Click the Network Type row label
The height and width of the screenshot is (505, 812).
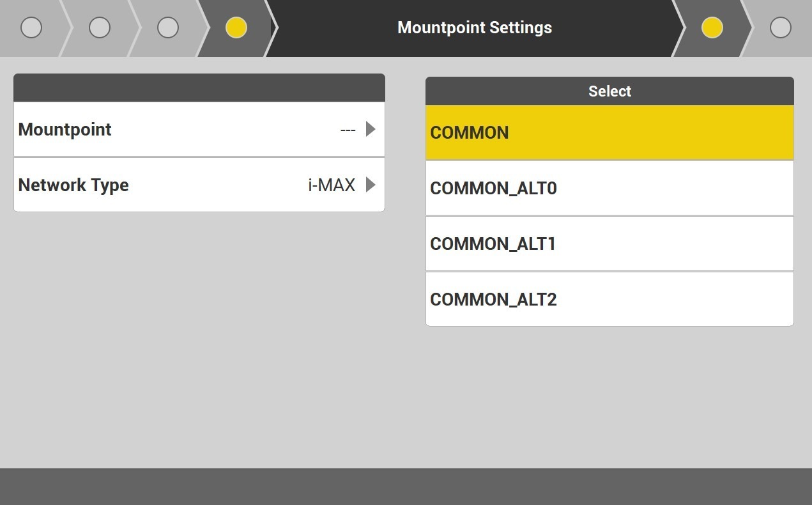(73, 185)
